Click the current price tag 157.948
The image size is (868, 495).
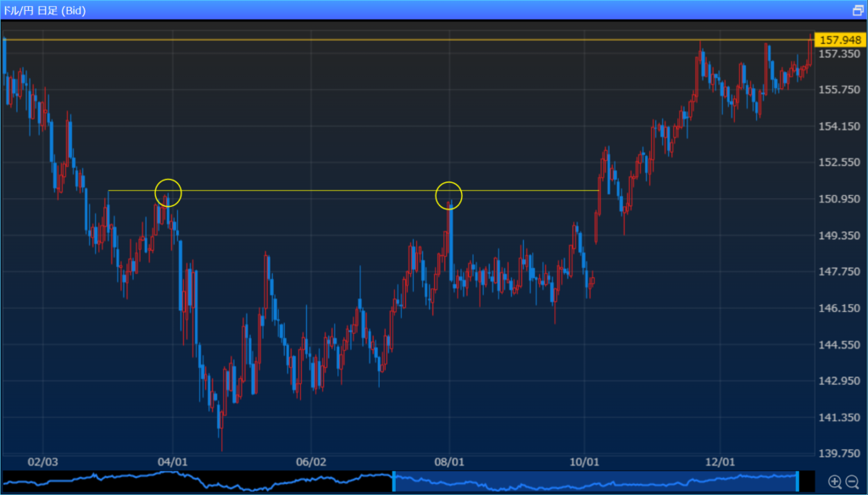(x=837, y=40)
